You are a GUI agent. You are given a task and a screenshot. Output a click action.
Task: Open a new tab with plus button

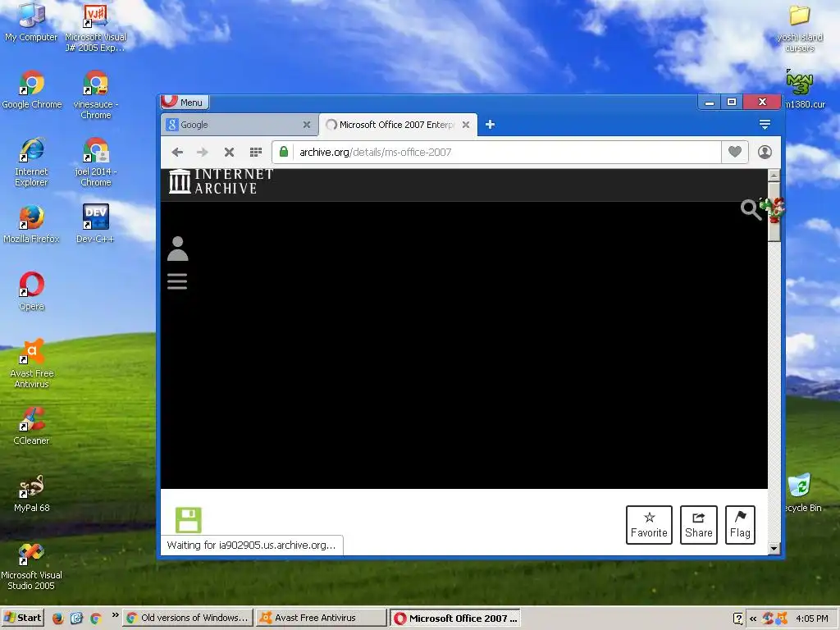490,125
